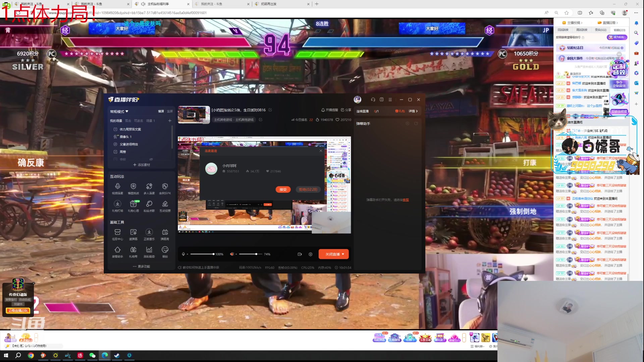This screenshot has width=644, height=362.
Task: Open the 福星挑战 challenge tool
Action: 133,189
